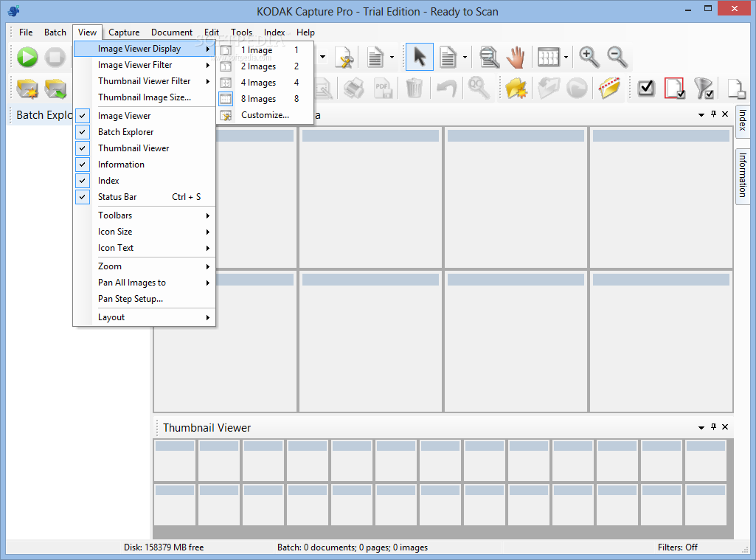Click the gray Stop scanning button
Viewport: 756px width, 560px height.
point(55,57)
